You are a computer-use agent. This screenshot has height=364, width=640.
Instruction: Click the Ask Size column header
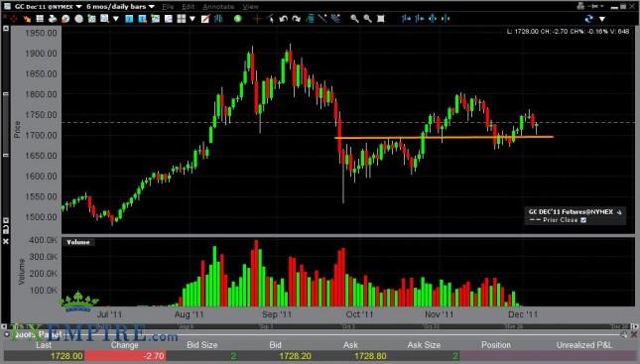click(424, 345)
